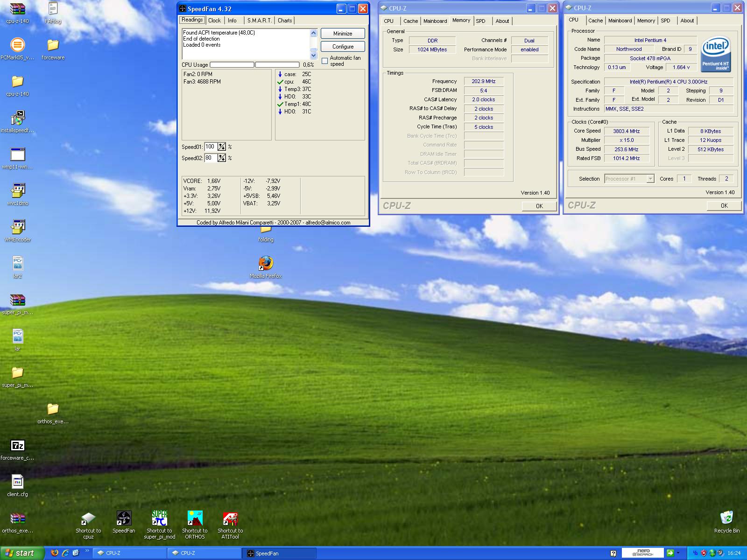Click the taskbar clock showing 16:24

click(734, 553)
